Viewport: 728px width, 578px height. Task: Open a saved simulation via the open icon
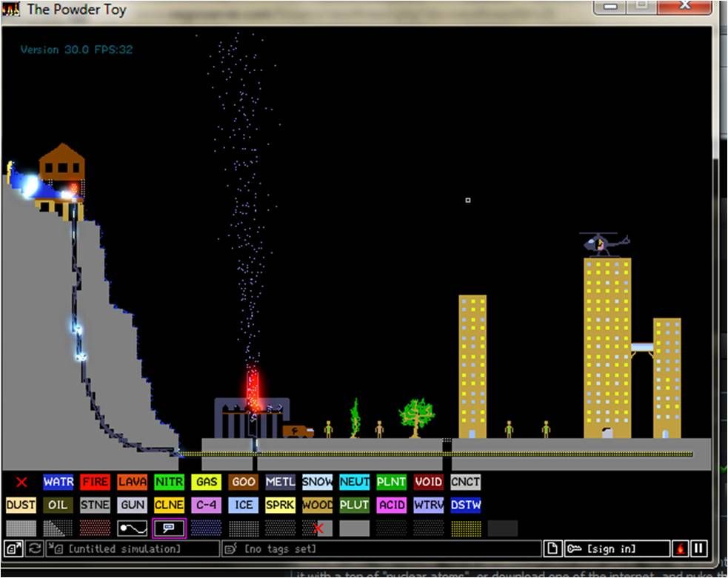(13, 549)
